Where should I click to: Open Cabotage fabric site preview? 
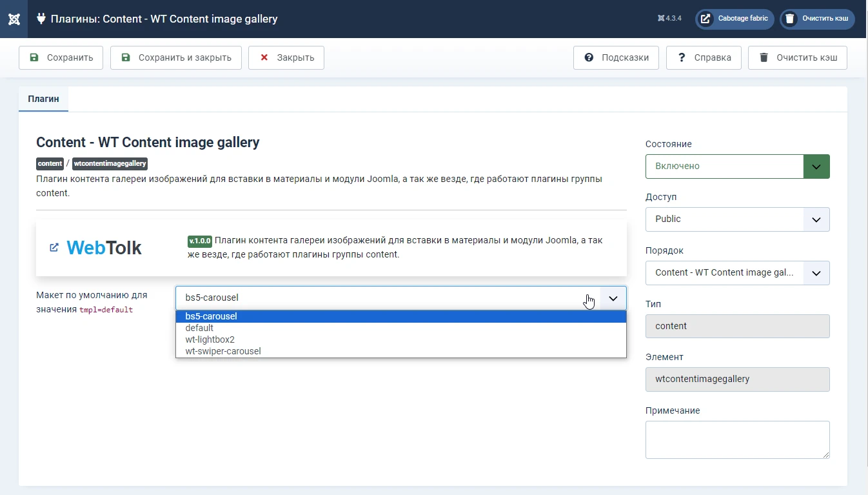(734, 19)
